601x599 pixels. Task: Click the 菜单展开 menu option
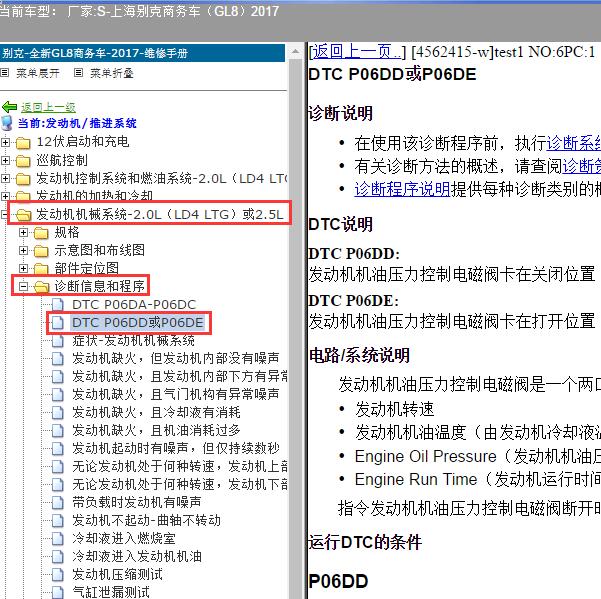pyautogui.click(x=38, y=72)
